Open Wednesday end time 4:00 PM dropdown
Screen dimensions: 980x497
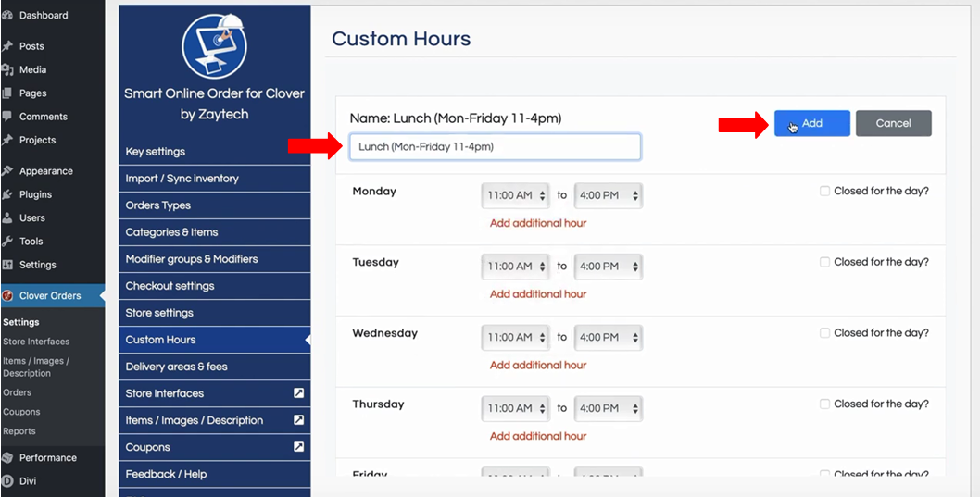pos(609,337)
